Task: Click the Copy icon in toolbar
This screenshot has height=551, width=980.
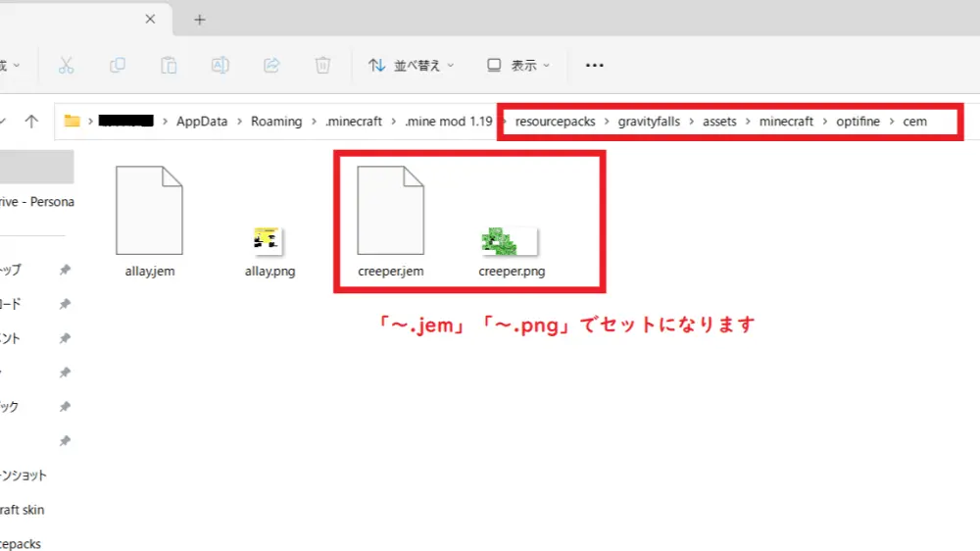Action: [x=118, y=65]
